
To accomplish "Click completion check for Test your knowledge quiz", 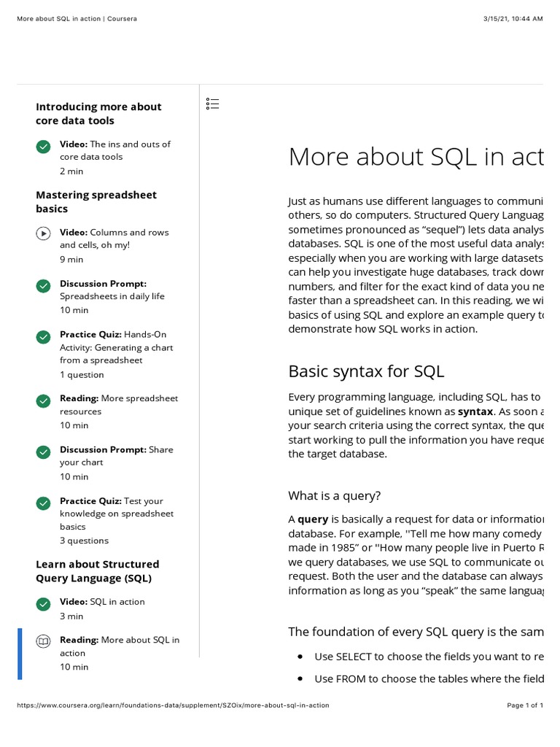I will tap(44, 503).
